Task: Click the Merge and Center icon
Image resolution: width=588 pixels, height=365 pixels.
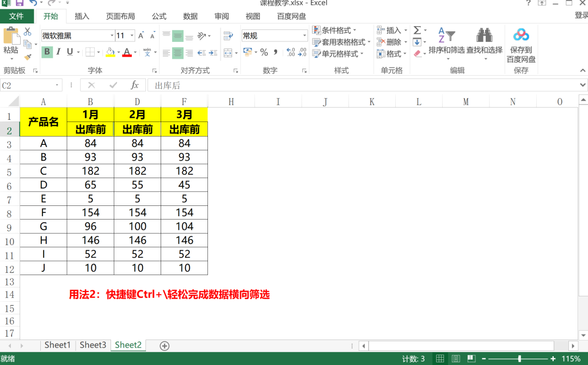Action: coord(228,53)
